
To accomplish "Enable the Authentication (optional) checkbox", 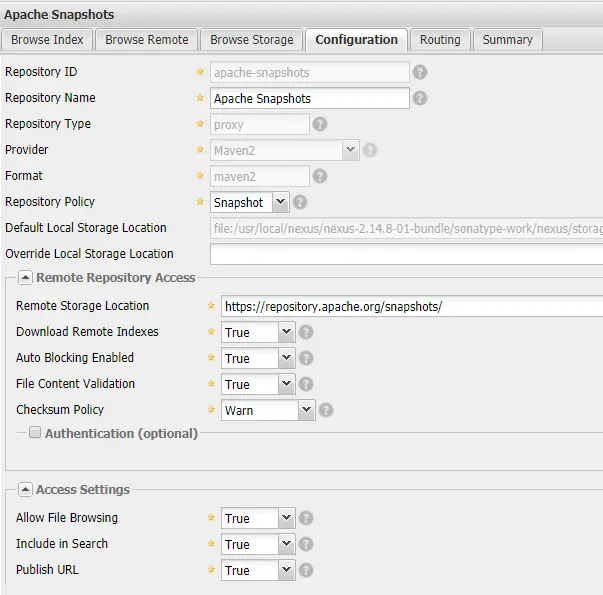I will tap(35, 432).
